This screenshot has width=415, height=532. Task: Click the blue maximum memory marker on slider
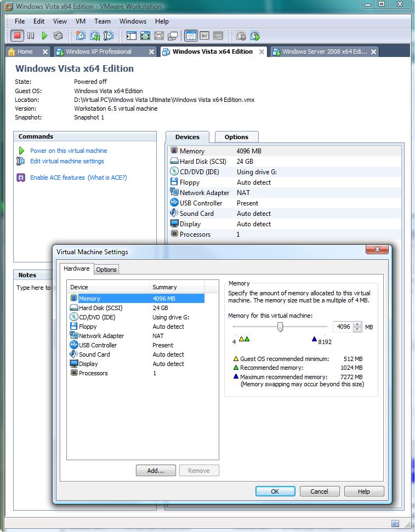314,339
